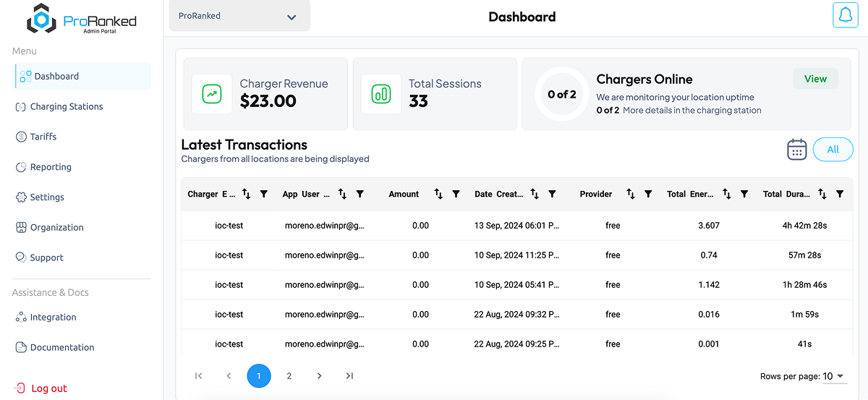Image resolution: width=868 pixels, height=400 pixels.
Task: Filter the Date Created column
Action: [552, 194]
